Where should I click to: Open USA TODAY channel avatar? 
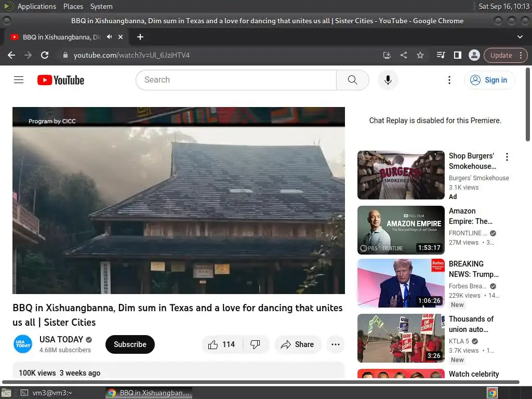[23, 344]
